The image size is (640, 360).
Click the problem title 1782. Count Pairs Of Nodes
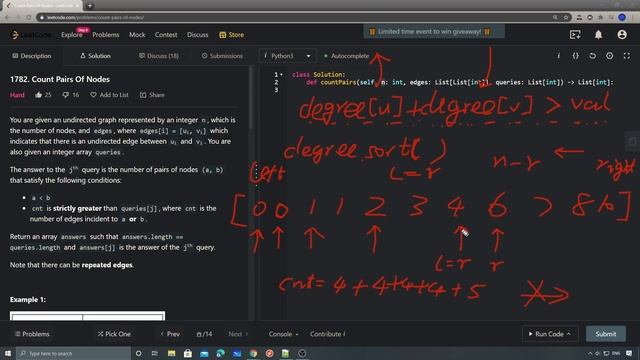tap(60, 79)
